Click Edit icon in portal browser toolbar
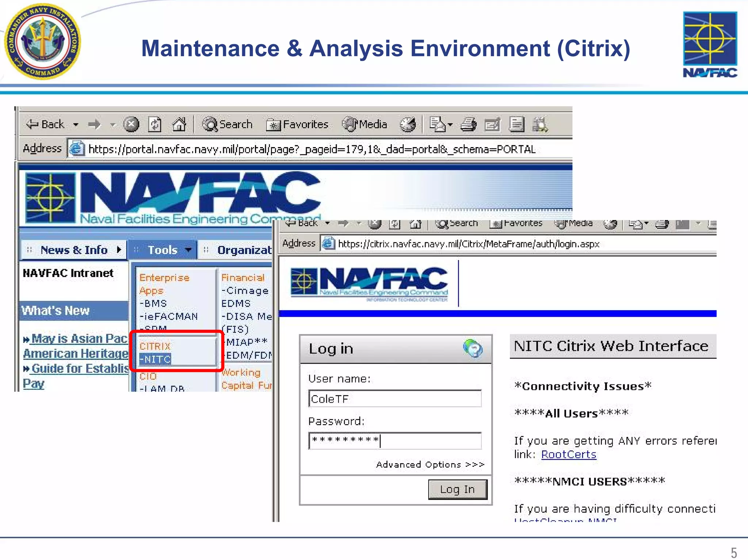 (492, 124)
